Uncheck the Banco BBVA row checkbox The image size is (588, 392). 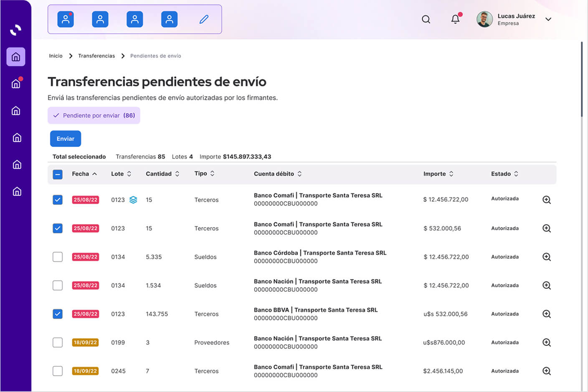coord(58,314)
